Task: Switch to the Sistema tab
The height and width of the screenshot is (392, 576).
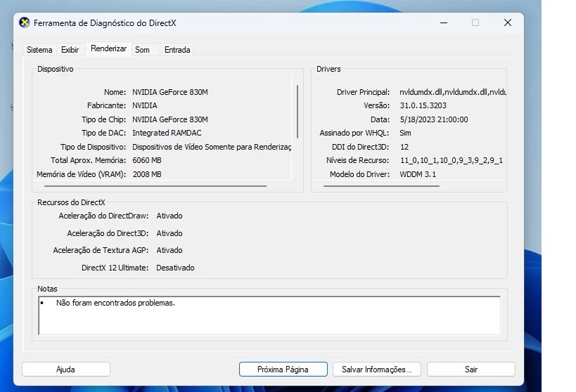Action: pos(39,50)
